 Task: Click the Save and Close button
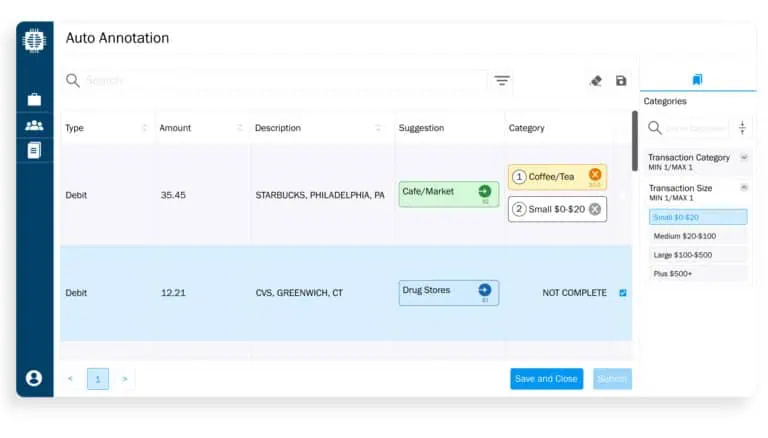(546, 379)
